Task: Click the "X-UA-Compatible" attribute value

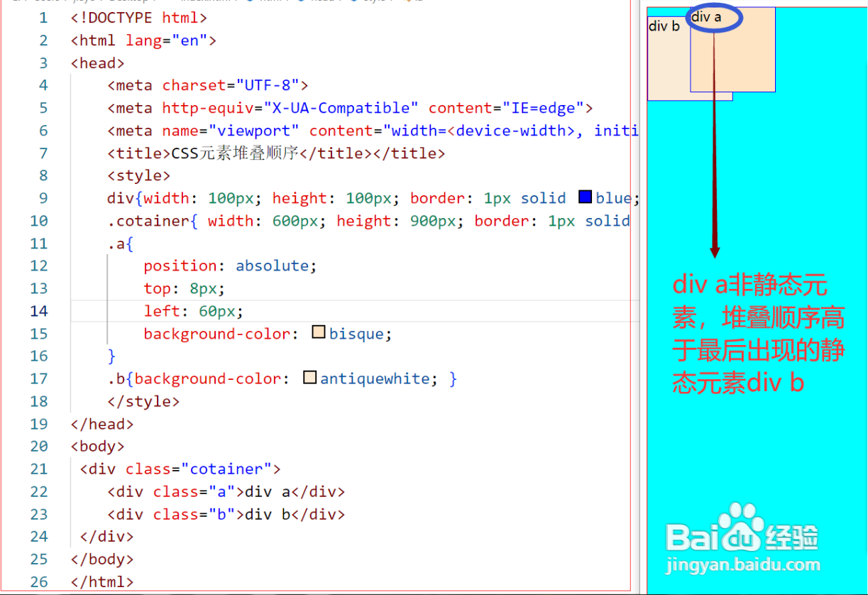Action: click(x=341, y=108)
